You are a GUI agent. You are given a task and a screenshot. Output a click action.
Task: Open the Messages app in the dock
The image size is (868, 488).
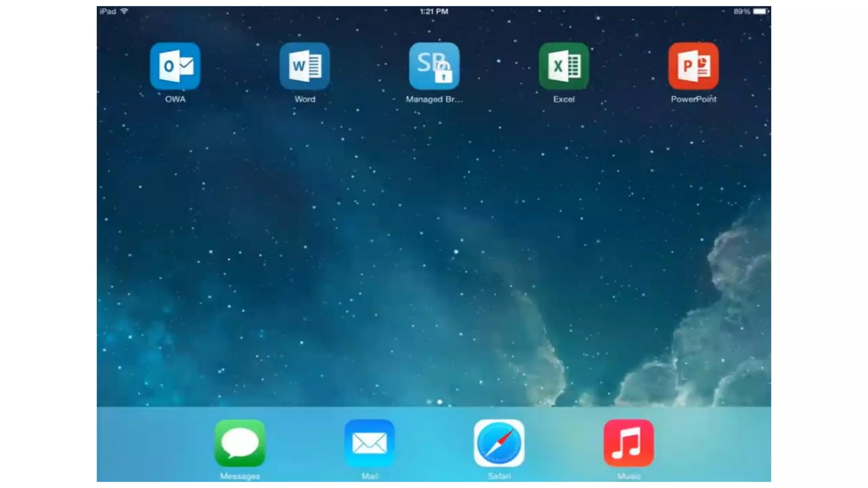click(240, 443)
